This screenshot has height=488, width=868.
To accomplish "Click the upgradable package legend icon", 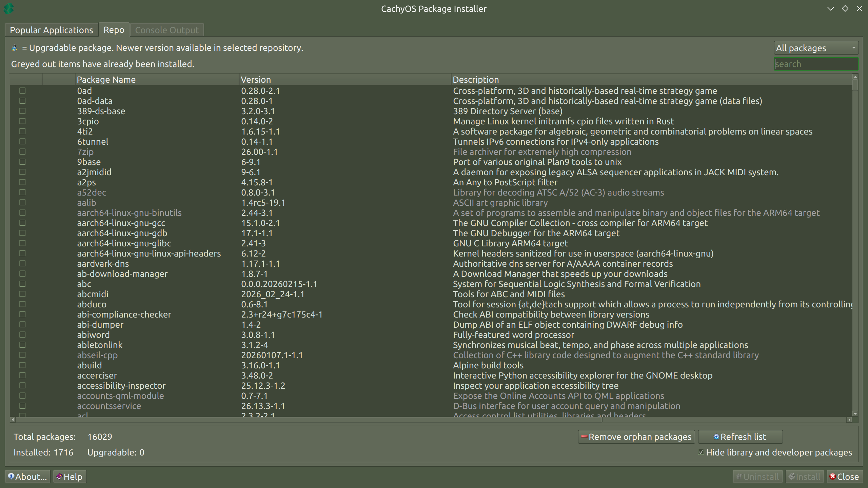I will 15,48.
